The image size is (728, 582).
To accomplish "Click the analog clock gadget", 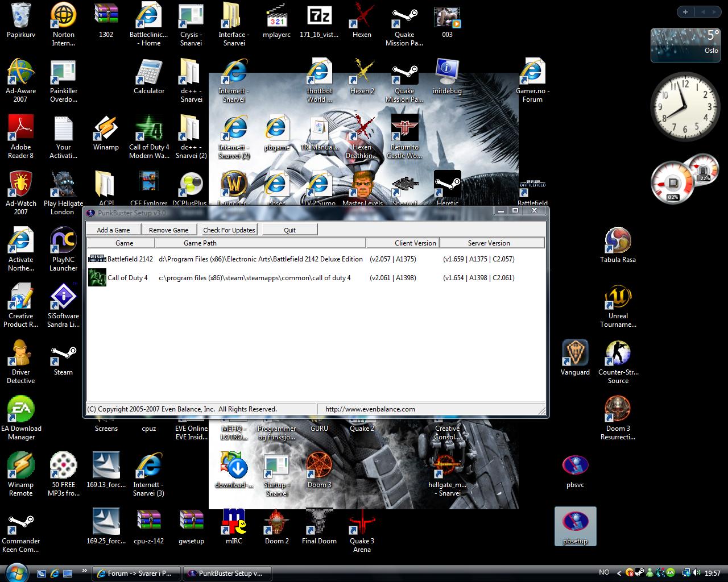I will tap(685, 106).
